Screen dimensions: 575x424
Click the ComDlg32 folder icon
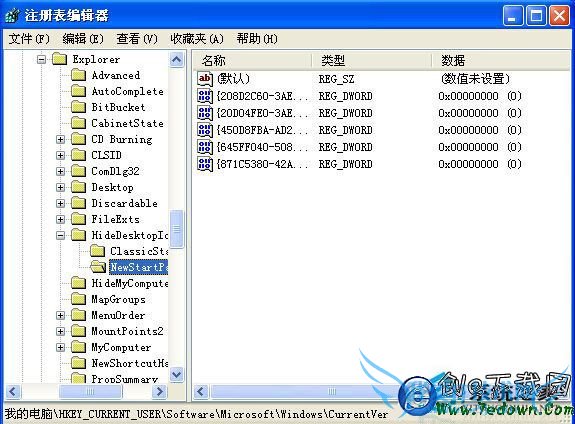78,171
